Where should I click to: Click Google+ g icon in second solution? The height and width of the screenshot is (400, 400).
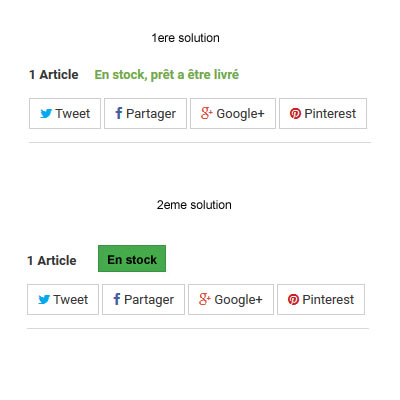[x=204, y=299]
